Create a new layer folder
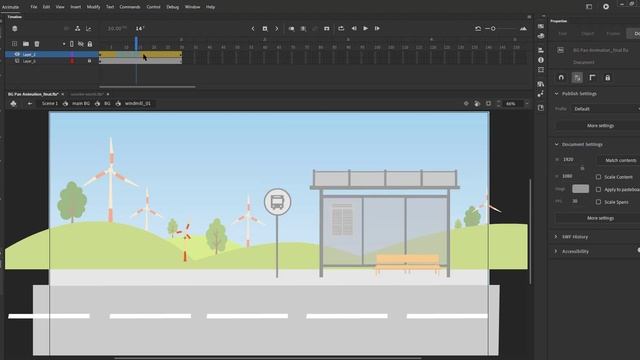Viewport: 640px width, 360px height. click(x=26, y=44)
